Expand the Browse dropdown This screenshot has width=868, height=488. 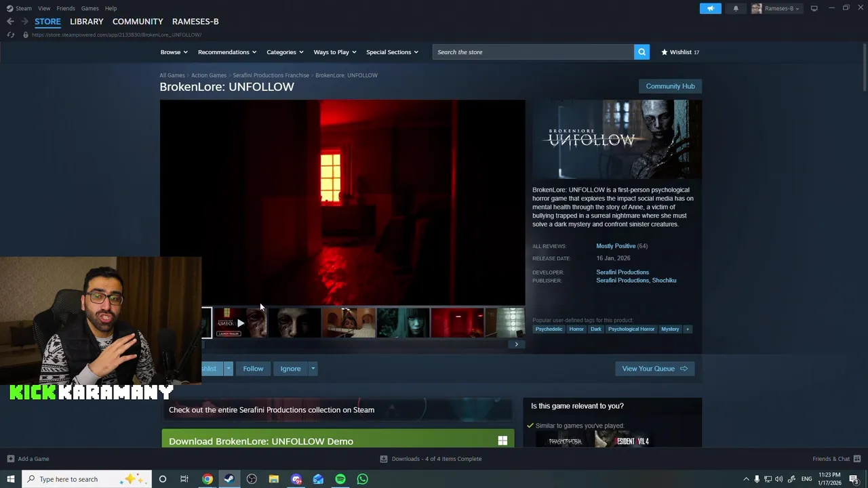click(174, 52)
